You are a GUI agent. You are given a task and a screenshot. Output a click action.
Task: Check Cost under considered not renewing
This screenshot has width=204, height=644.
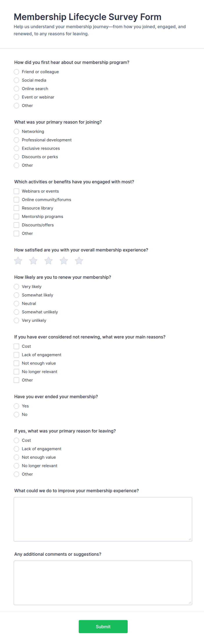coord(16,347)
